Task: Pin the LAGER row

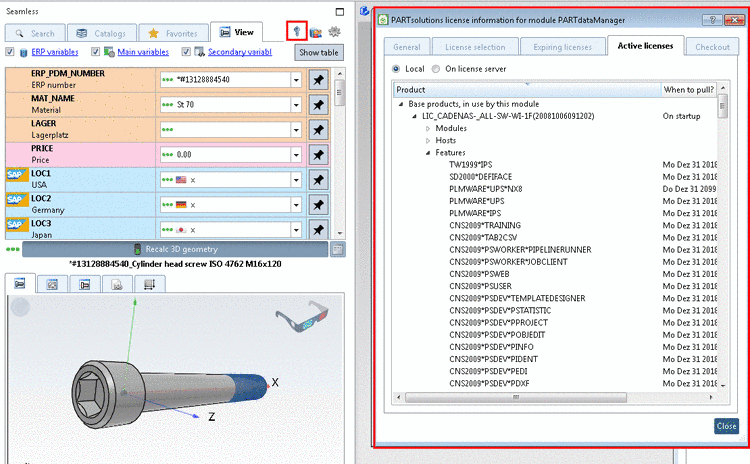Action: point(318,130)
